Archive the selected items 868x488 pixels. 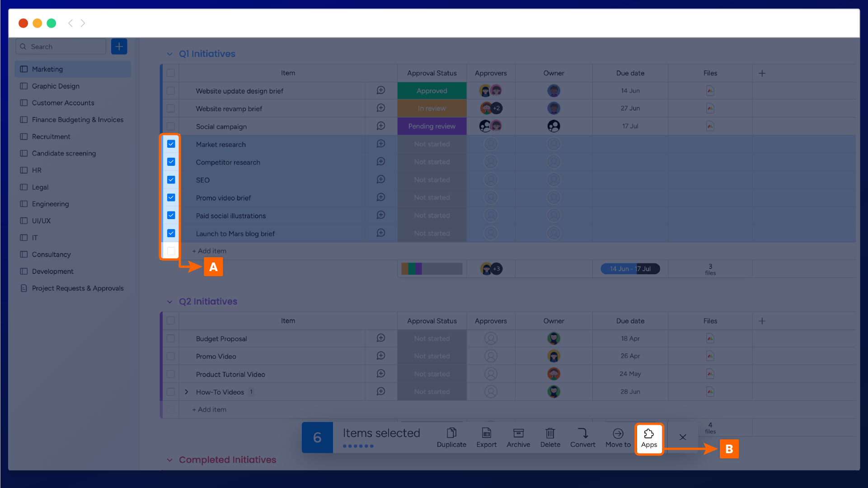[x=518, y=433]
